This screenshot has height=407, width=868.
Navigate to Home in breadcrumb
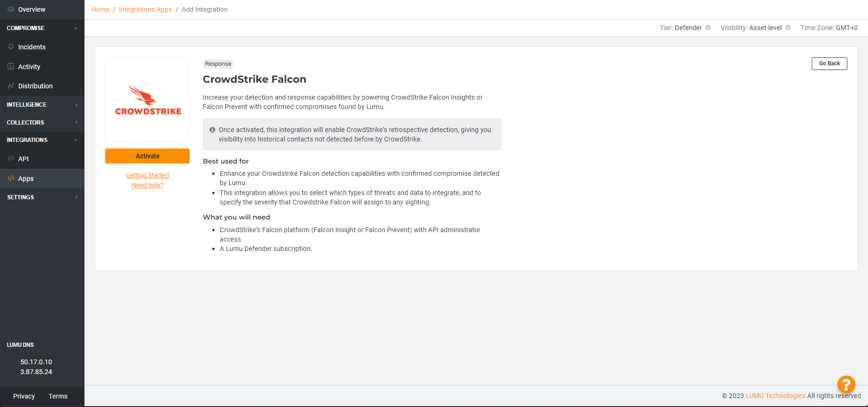coord(100,9)
